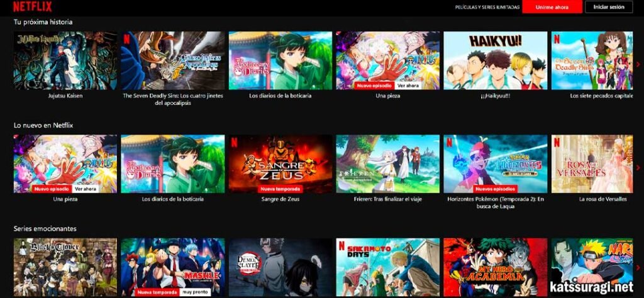Image resolution: width=644 pixels, height=298 pixels.
Task: Open One Piece thumbnail under Lo nuevo en Netflix
Action: click(x=65, y=164)
